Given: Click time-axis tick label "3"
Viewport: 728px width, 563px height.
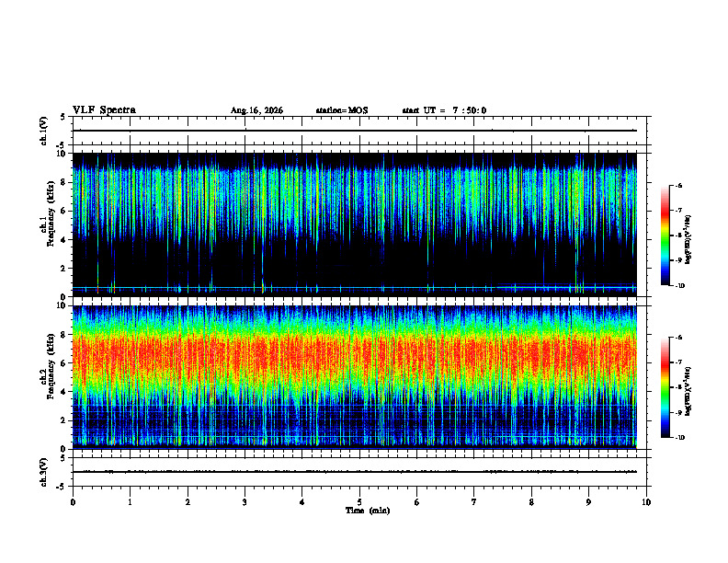Looking at the screenshot, I should pyautogui.click(x=245, y=502).
